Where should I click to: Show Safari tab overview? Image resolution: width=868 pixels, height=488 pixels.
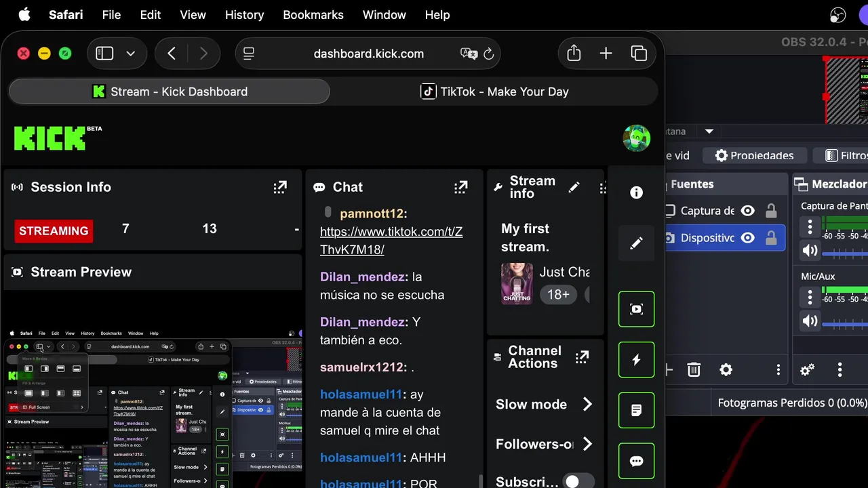639,54
